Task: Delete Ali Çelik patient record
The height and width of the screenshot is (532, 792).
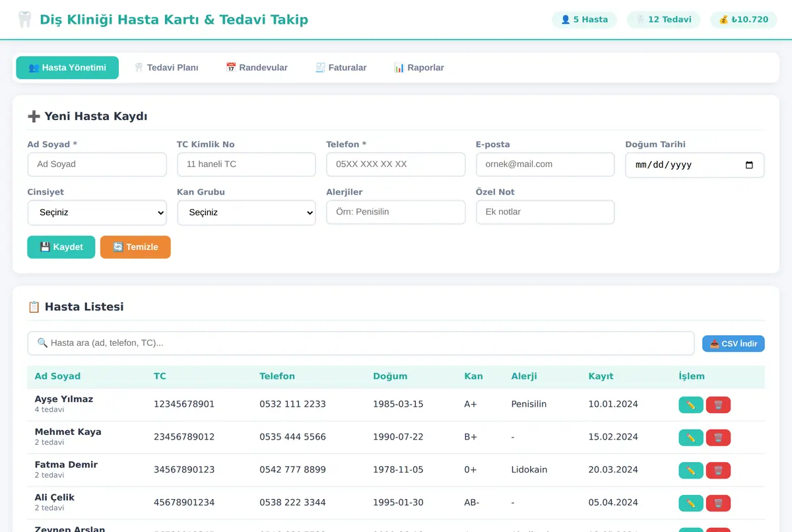Action: [x=718, y=503]
